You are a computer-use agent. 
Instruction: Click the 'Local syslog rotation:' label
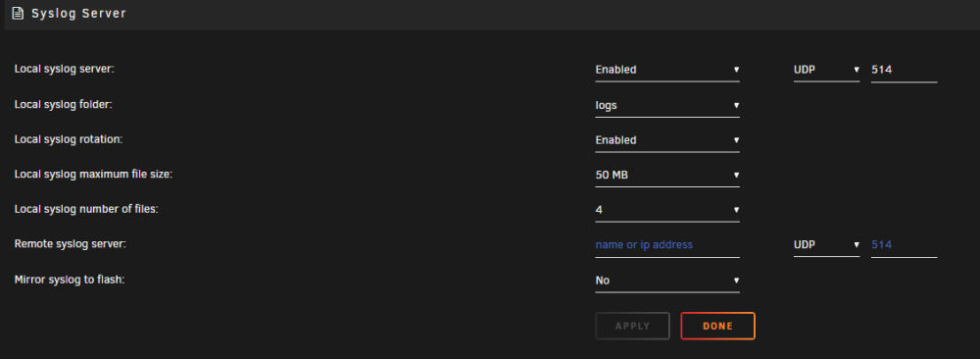69,139
